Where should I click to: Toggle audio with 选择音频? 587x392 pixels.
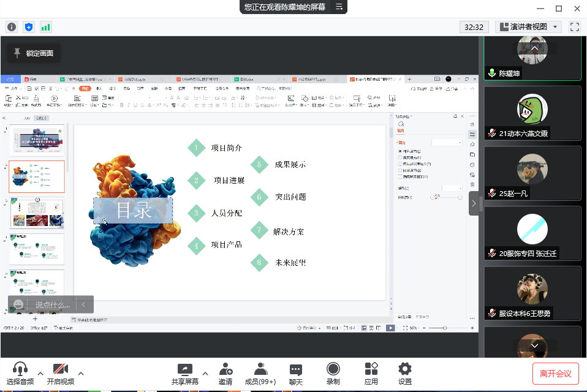tap(20, 374)
